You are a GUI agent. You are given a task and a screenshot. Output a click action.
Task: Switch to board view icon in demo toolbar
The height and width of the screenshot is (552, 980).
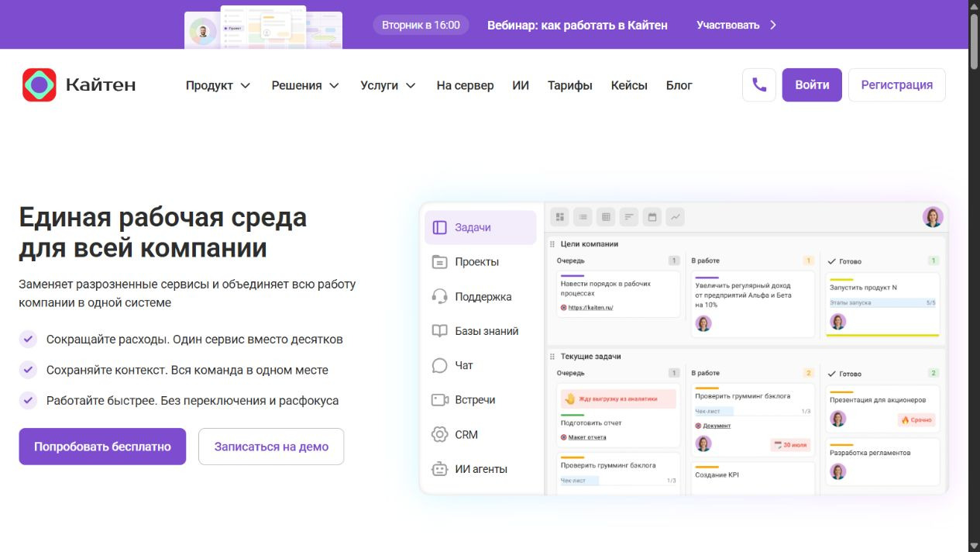pos(560,217)
